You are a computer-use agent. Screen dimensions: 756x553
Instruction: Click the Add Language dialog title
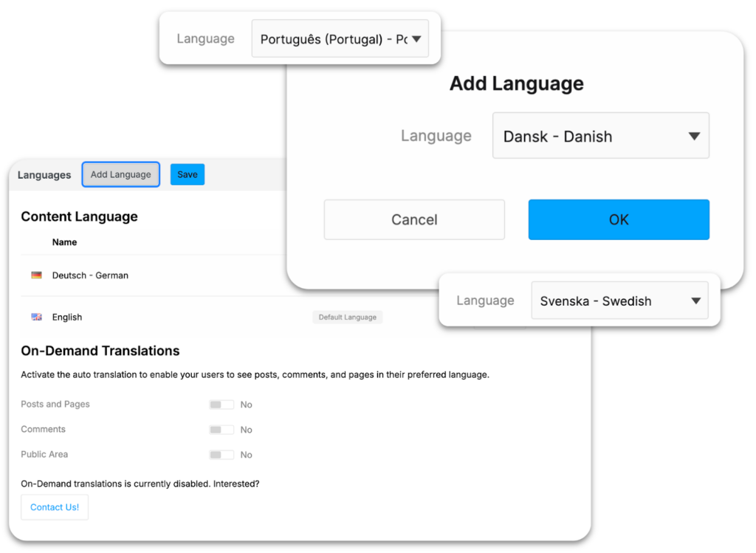point(516,84)
